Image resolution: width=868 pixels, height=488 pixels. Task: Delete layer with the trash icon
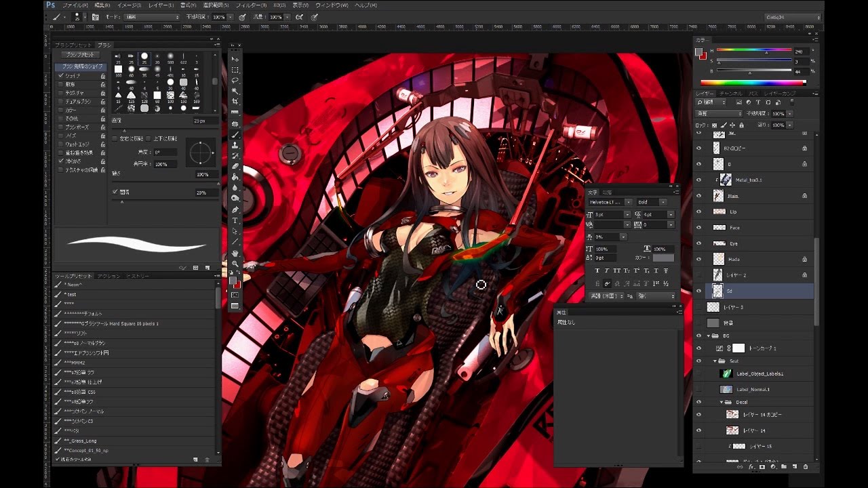(806, 467)
